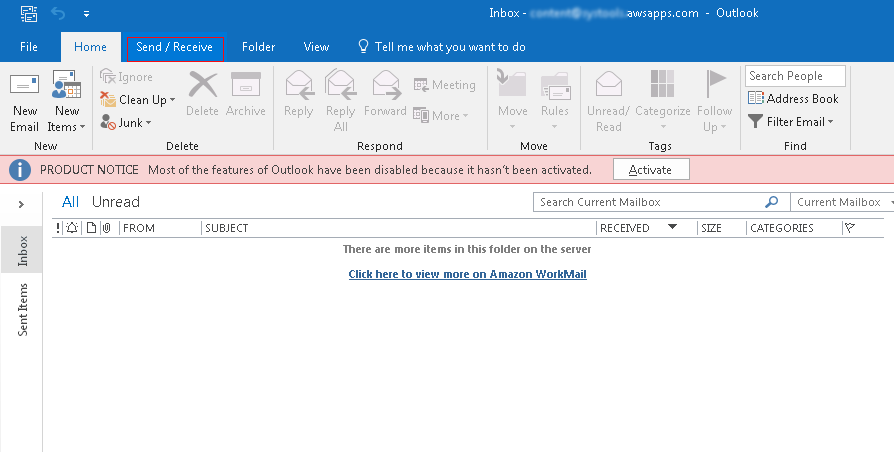Screen dimensions: 894x452
Task: Switch to the View tab
Action: [316, 47]
